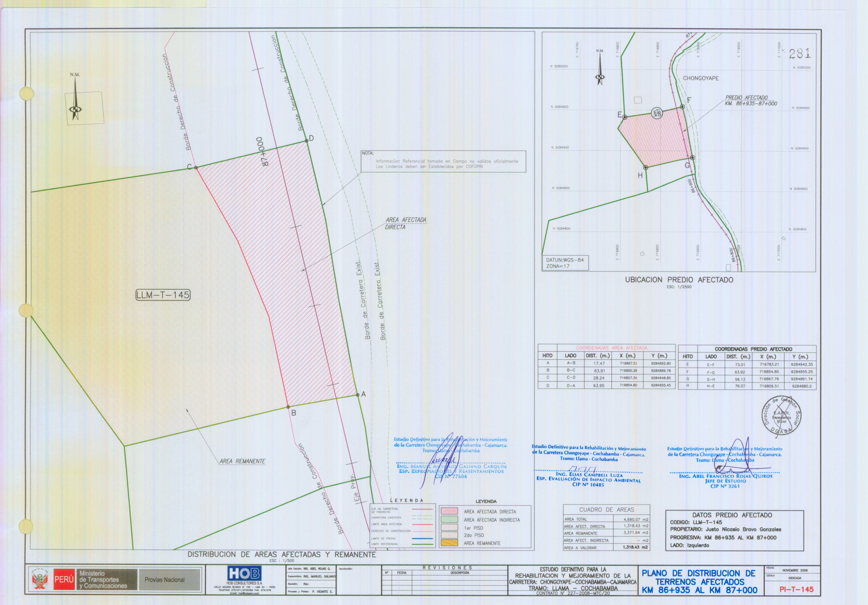Click the Ing. Elias Campbell Luza signature stamp
Image resolution: width=868 pixels, height=605 pixels.
(589, 466)
